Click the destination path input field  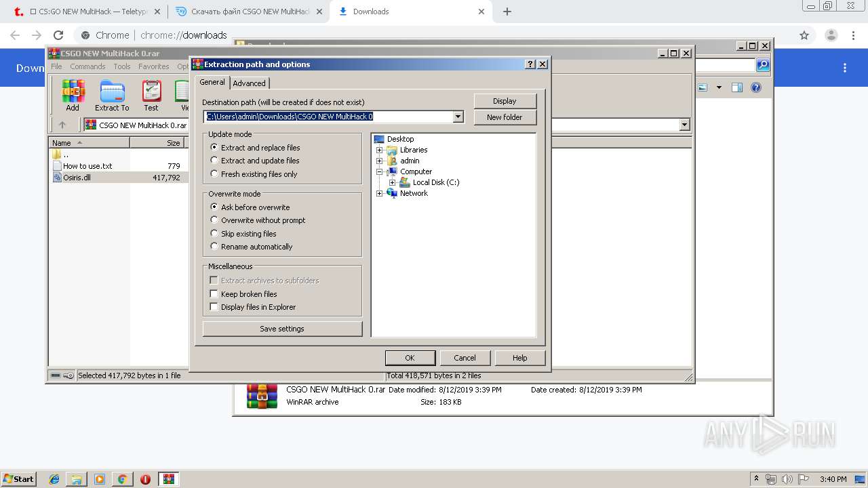[328, 117]
